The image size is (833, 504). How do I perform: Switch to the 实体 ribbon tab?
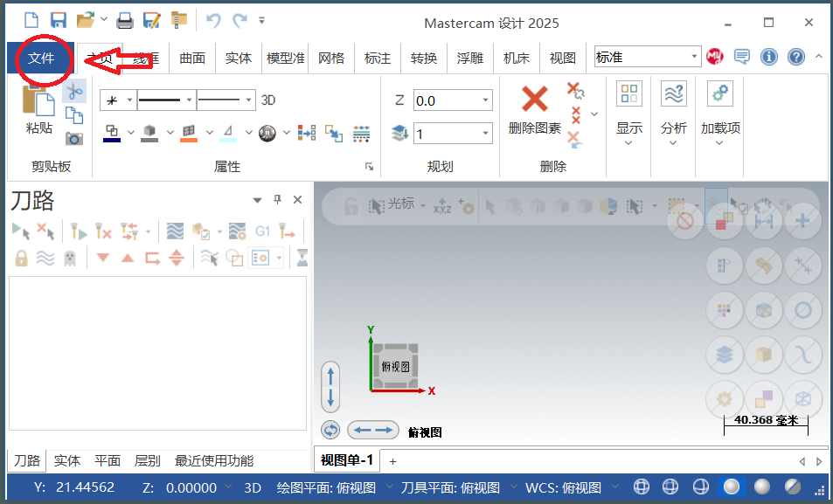coord(238,58)
